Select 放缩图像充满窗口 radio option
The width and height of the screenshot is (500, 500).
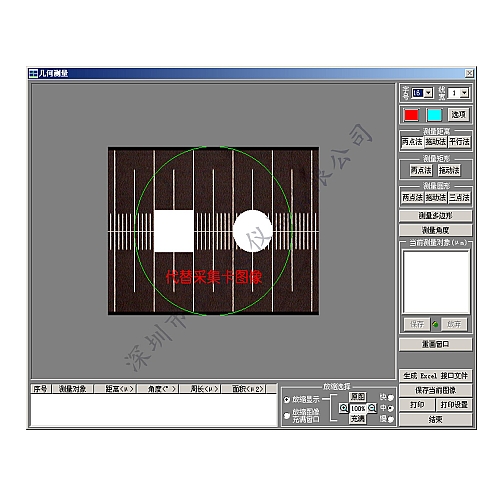pos(287,415)
